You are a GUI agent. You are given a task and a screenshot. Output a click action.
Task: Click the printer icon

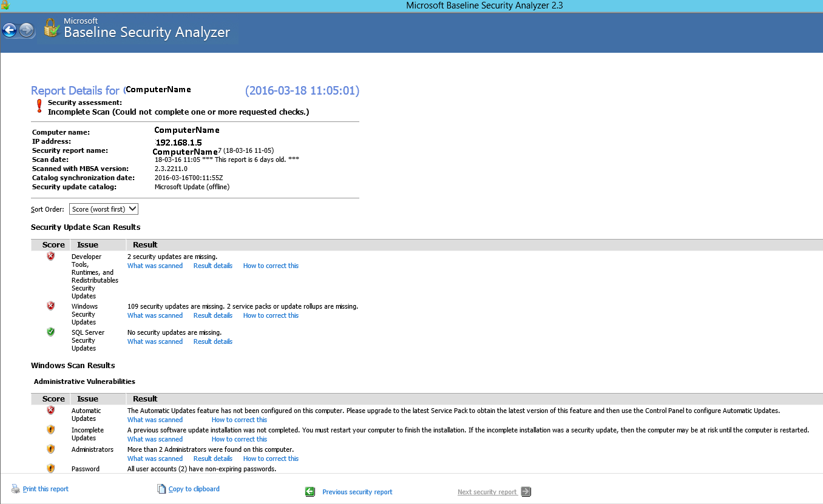point(16,489)
